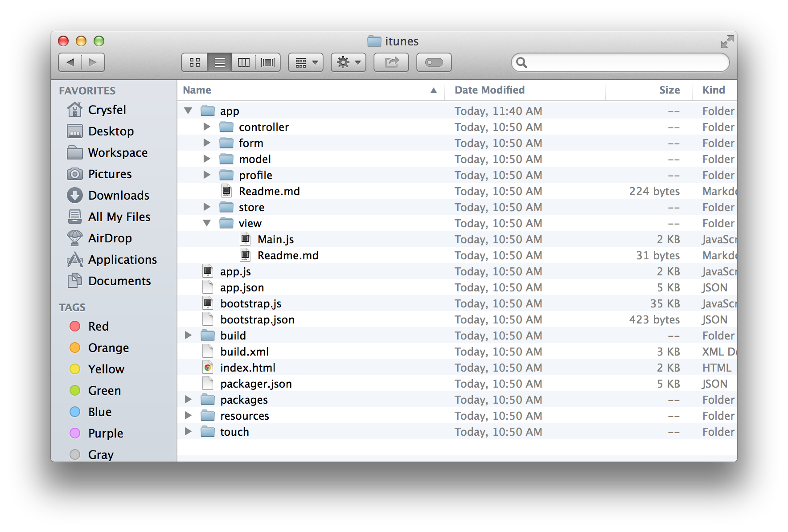This screenshot has width=788, height=532.
Task: Open AirDrop in the sidebar
Action: coord(99,238)
